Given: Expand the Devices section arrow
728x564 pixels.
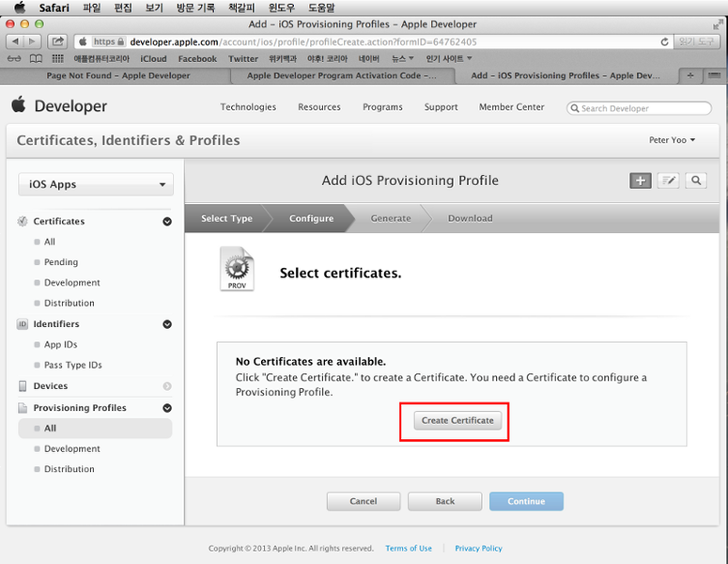Looking at the screenshot, I should [167, 386].
